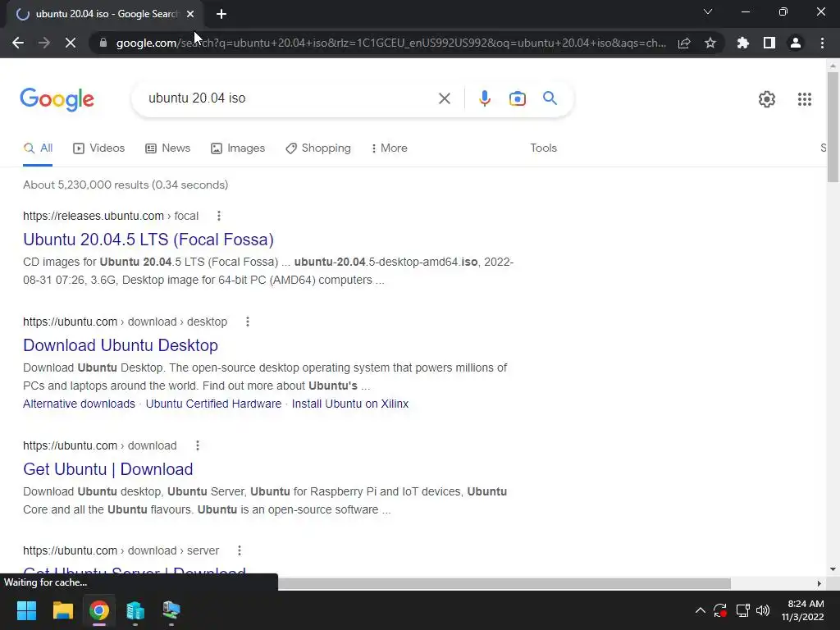Open the computer app at taskbar end
The image size is (840, 630).
[x=171, y=610]
